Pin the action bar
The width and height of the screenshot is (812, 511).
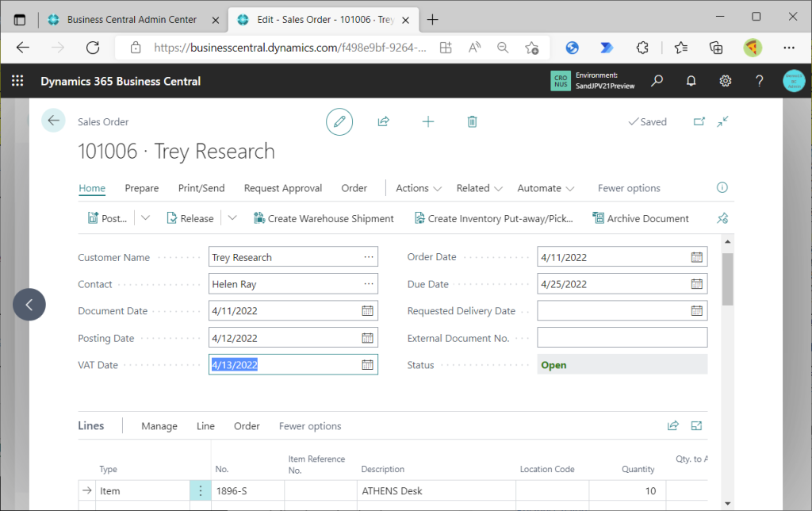coord(722,218)
